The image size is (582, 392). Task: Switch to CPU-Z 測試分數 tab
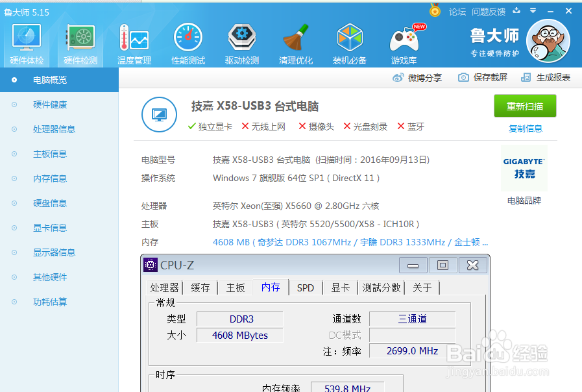click(382, 288)
